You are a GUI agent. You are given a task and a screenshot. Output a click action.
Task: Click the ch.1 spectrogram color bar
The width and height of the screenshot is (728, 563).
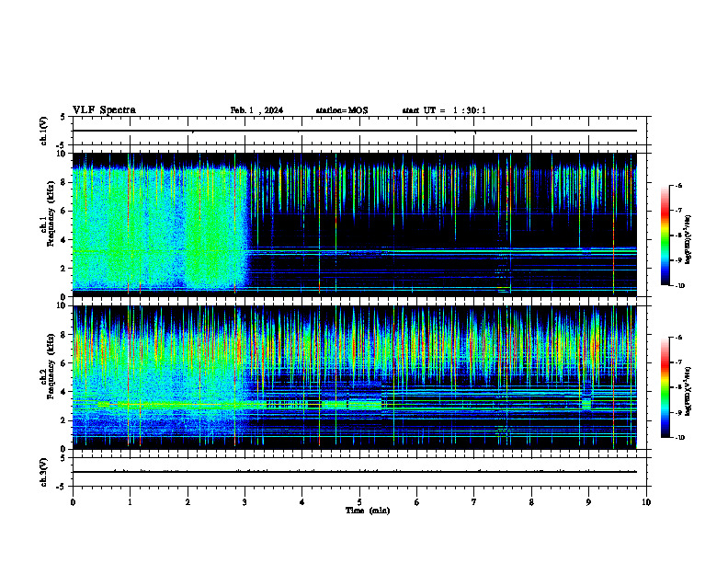pos(665,236)
